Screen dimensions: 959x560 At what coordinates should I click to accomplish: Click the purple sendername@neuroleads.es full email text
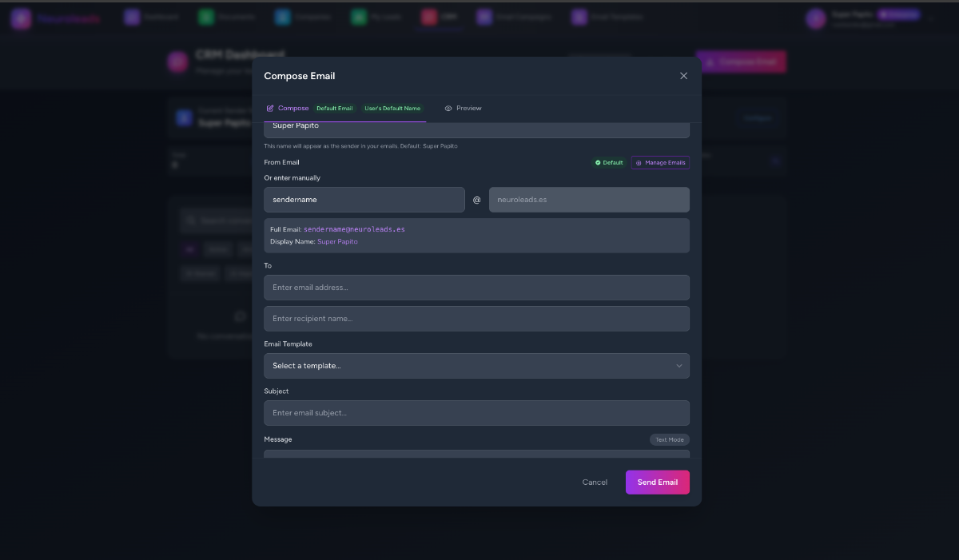click(x=354, y=229)
